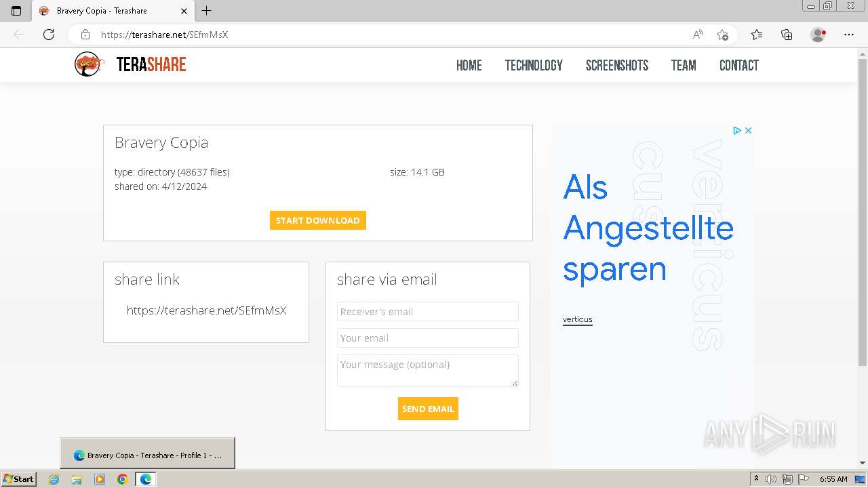Click the browser refresh icon
Viewport: 868px width, 488px height.
(x=49, y=35)
